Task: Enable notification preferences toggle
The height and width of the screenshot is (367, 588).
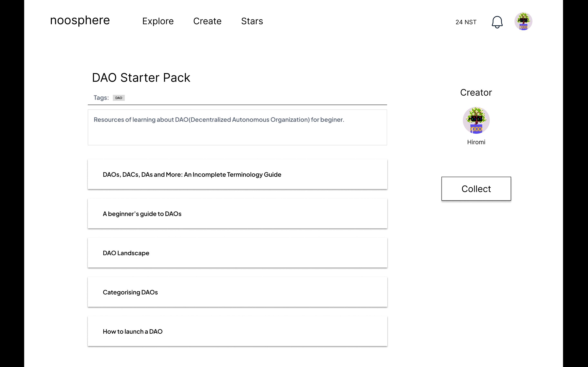Action: [x=497, y=22]
